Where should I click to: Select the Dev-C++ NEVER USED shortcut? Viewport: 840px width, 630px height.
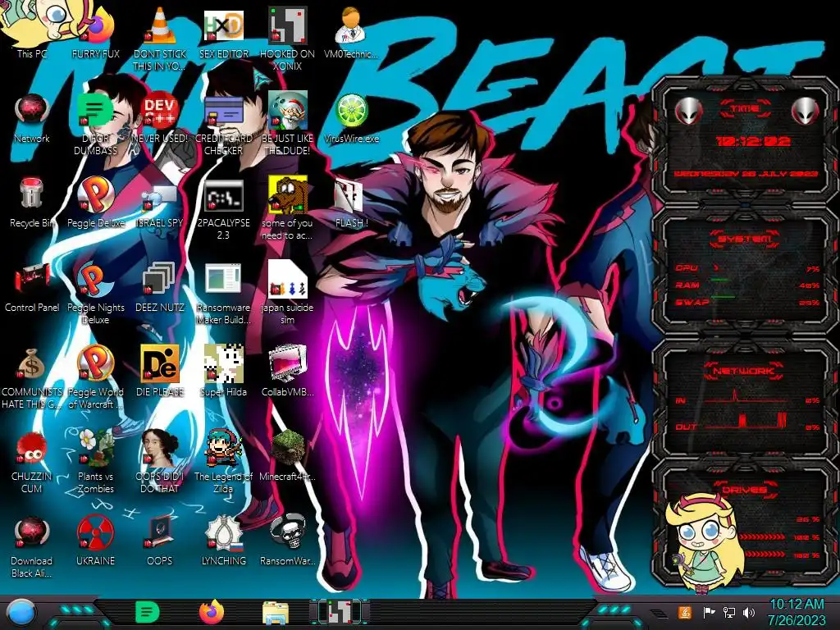click(x=160, y=118)
